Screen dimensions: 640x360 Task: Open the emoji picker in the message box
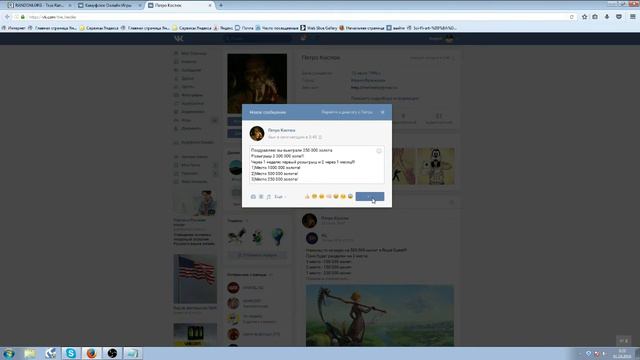379,151
